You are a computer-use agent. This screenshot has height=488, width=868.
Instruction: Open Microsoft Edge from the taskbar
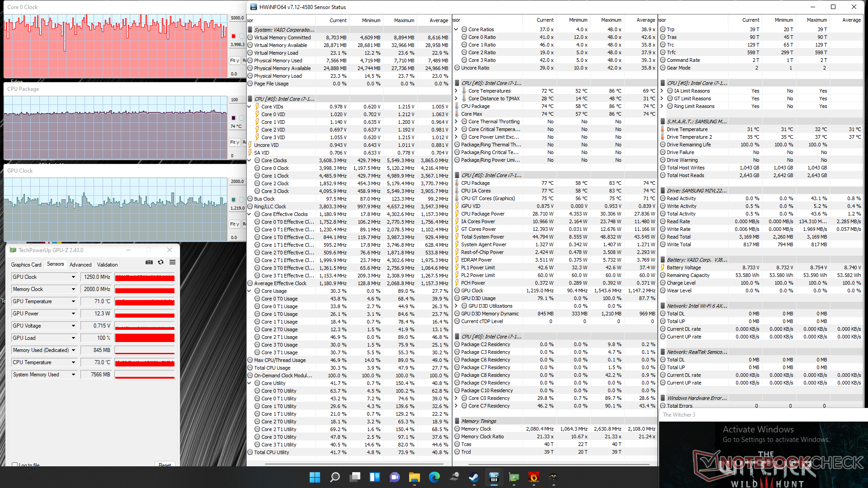click(x=434, y=477)
